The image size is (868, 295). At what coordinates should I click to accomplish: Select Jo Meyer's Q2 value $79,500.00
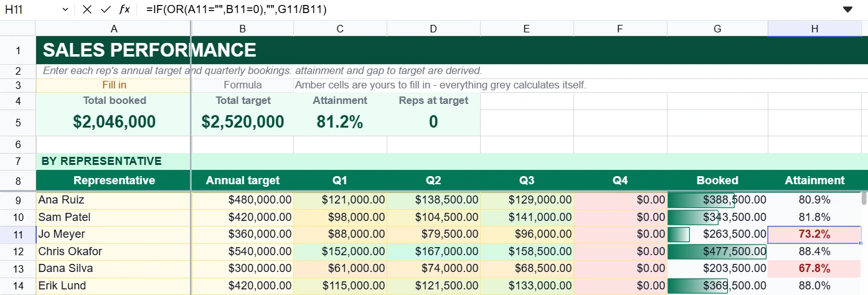(433, 234)
